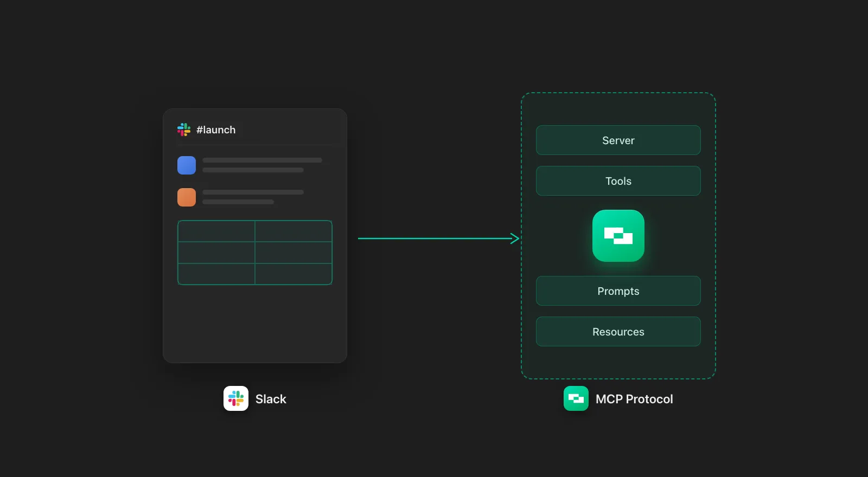
Task: Select the Prompts block
Action: (618, 291)
